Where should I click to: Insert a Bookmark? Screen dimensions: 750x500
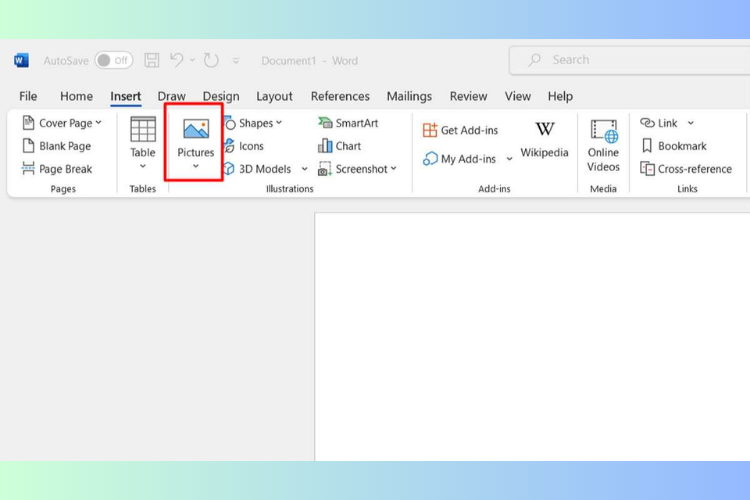pos(673,146)
